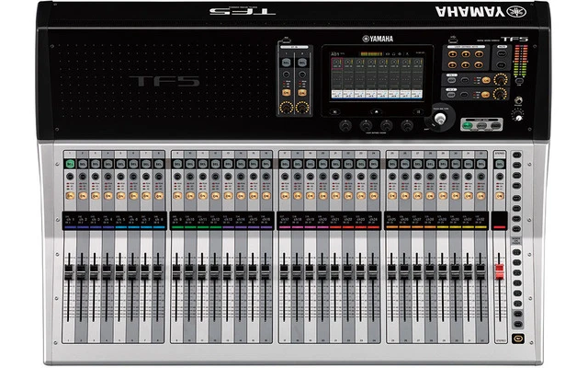Grab the channel 25 fader cap

coord(391,272)
